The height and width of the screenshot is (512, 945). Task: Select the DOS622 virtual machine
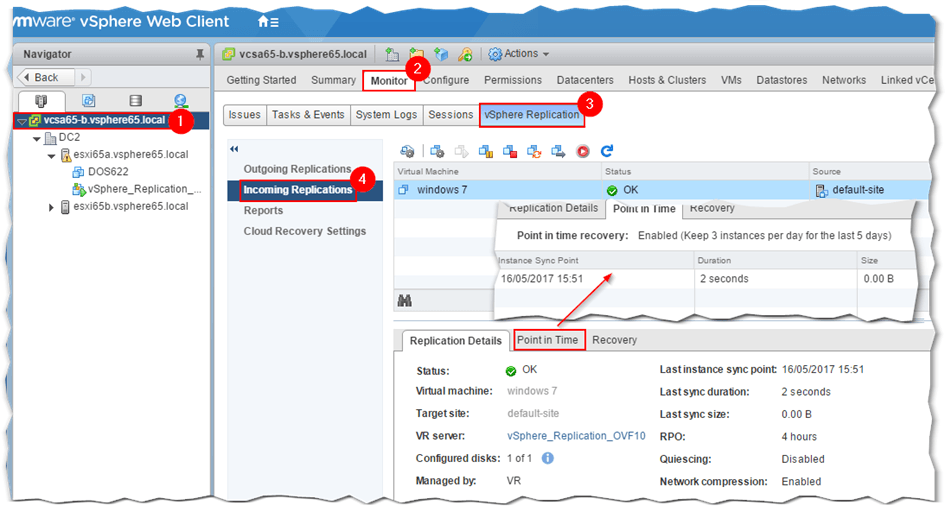point(108,172)
